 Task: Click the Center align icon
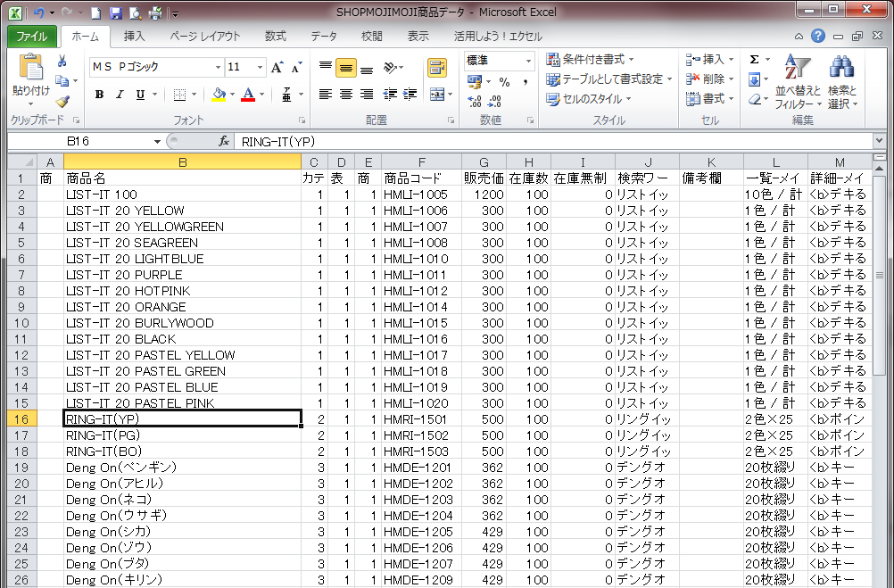pos(346,95)
